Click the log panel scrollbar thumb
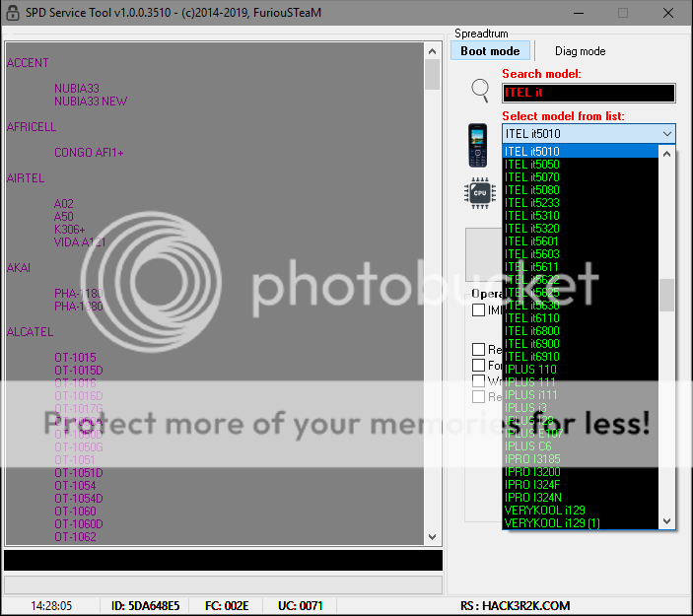Viewport: 693px width, 616px height. (432, 75)
